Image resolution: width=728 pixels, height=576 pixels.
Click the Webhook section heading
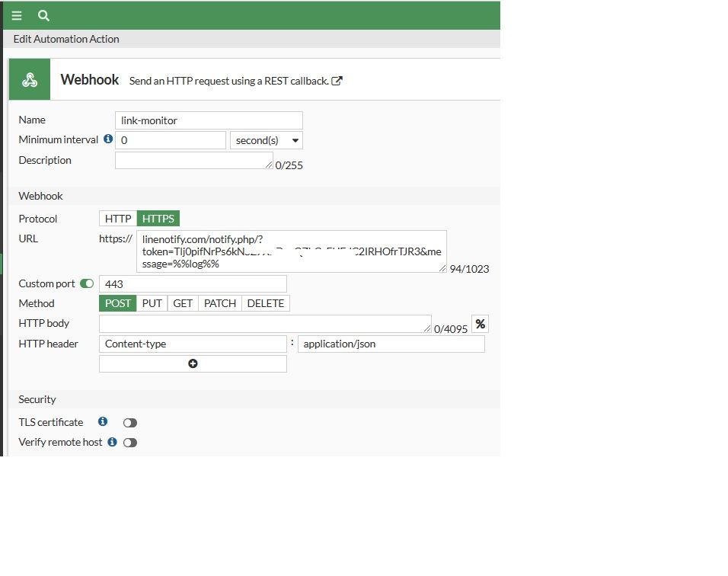tap(40, 196)
